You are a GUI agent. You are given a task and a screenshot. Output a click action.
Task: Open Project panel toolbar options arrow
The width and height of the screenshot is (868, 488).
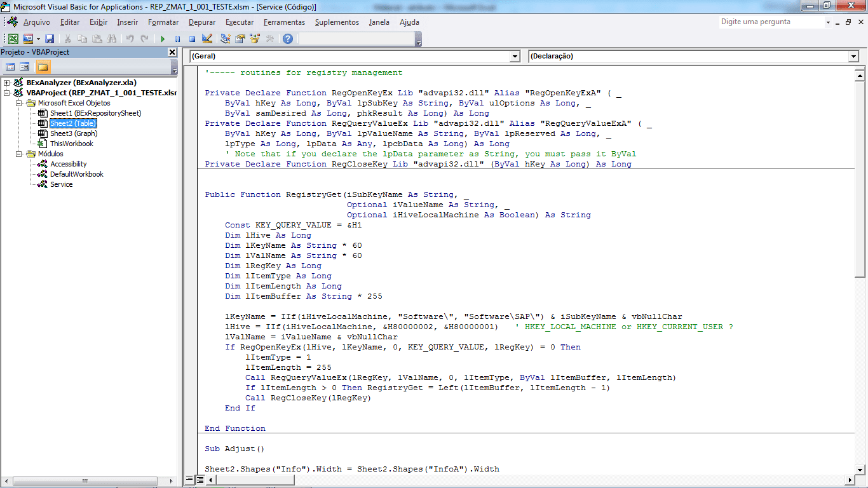[174, 68]
